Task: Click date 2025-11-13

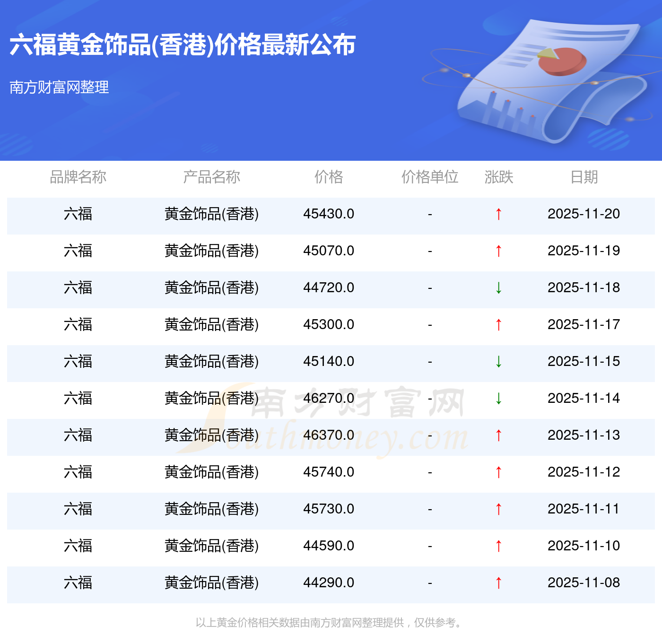Action: click(x=584, y=435)
